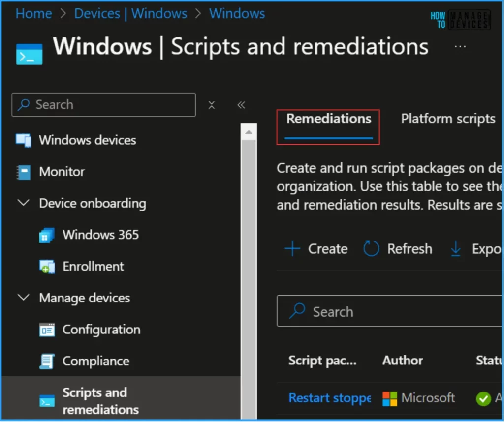
Task: Clear the sidebar search with X
Action: 212,105
